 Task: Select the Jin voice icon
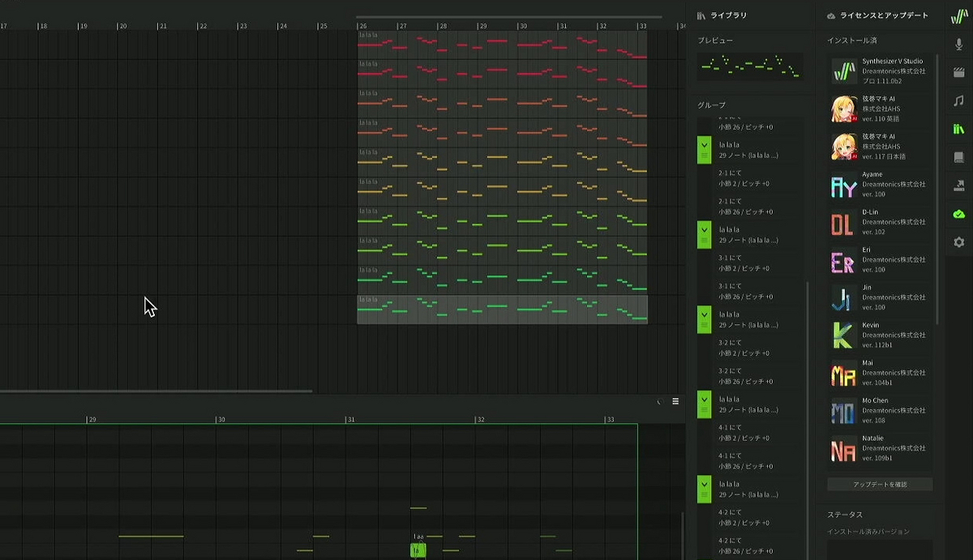(x=844, y=297)
